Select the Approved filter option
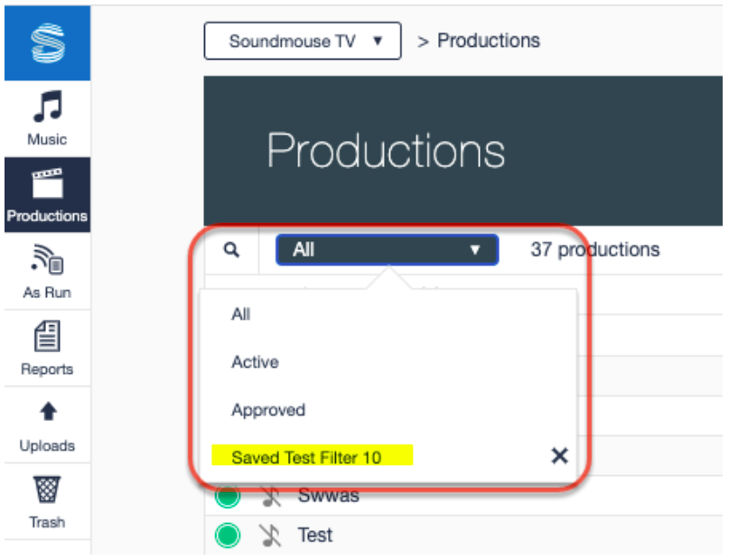738x560 pixels. tap(268, 410)
